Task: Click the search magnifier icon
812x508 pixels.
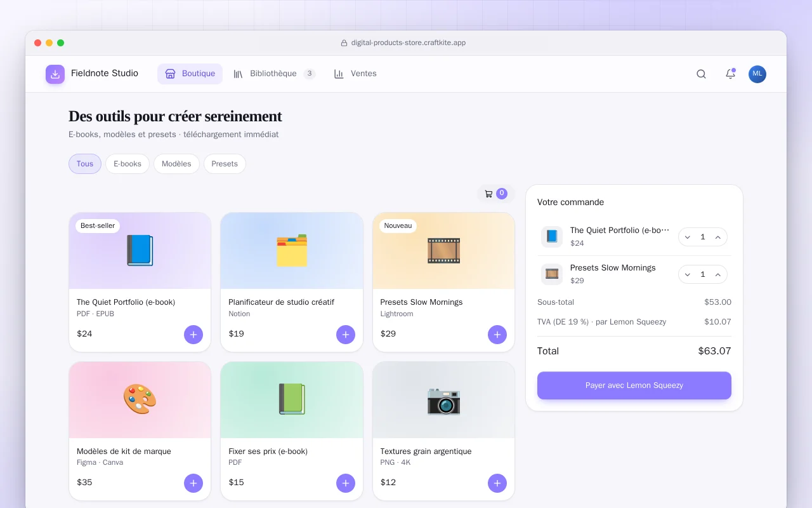Action: click(701, 74)
